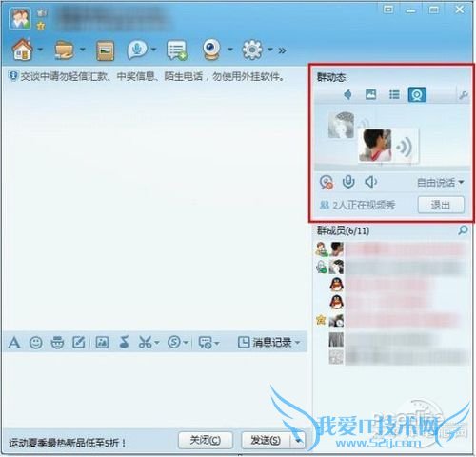Open wrench settings icon in 群动态 panel
Screen dimensions: 476x457
[464, 95]
